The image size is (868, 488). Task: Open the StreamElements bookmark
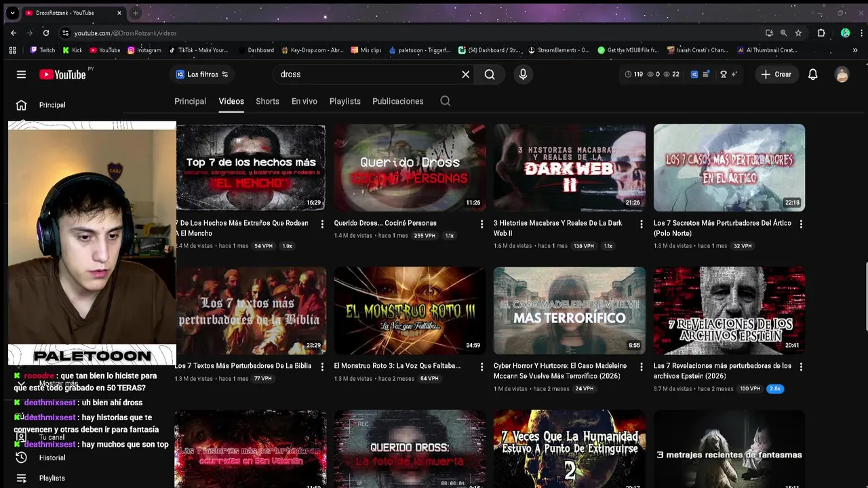pyautogui.click(x=559, y=50)
